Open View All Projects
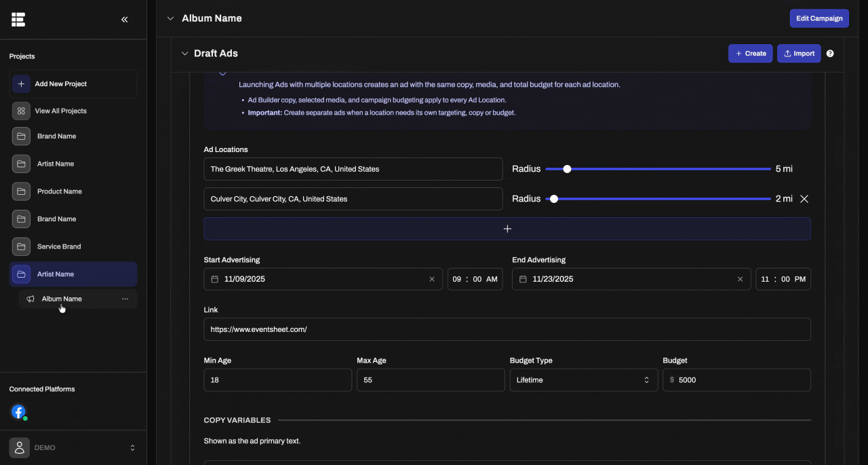Screen dimensions: 868x465 point(73,111)
